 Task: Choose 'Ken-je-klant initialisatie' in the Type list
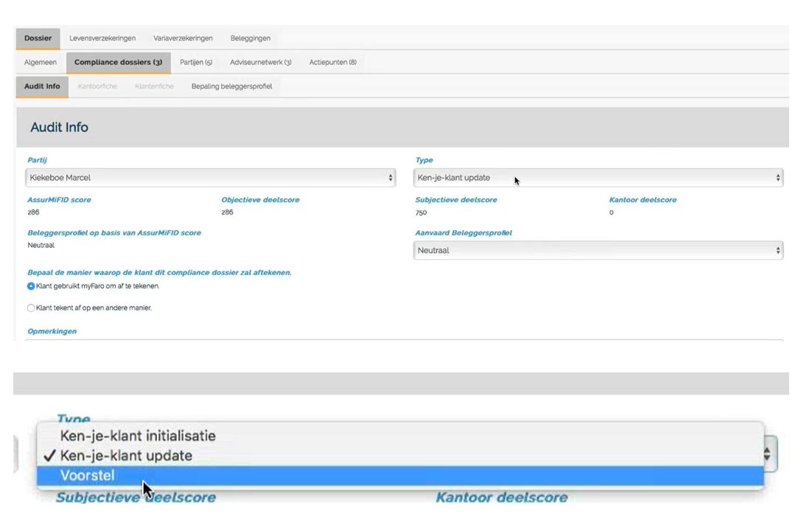point(138,436)
